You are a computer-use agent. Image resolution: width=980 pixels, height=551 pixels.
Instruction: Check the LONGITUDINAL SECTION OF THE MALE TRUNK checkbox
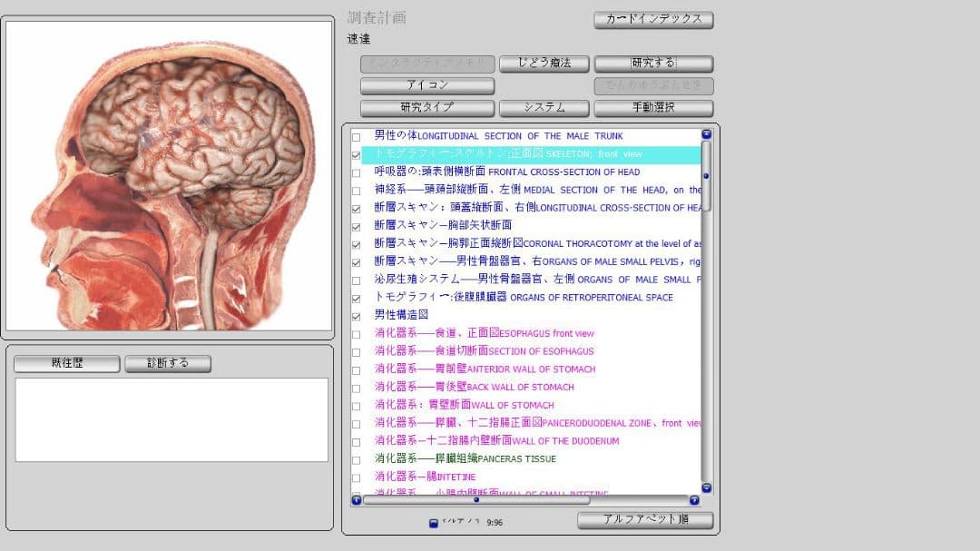pyautogui.click(x=357, y=135)
